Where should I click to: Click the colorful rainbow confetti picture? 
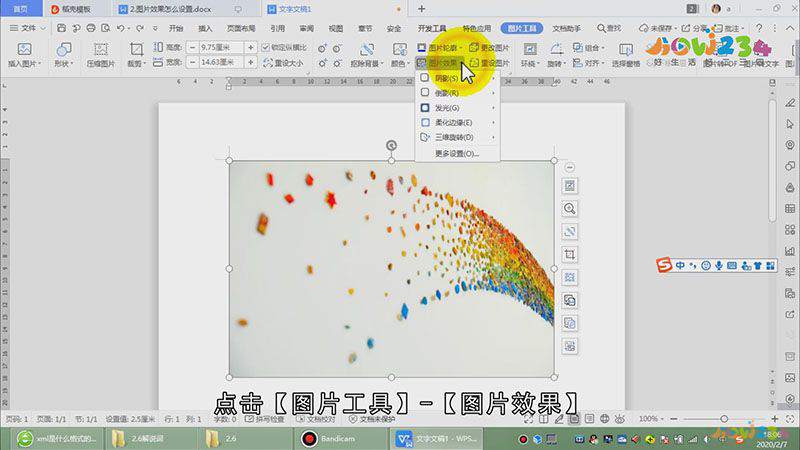(391, 269)
